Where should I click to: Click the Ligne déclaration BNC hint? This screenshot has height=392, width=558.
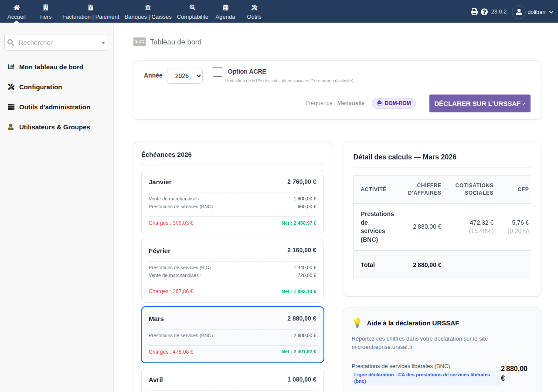coord(426,378)
